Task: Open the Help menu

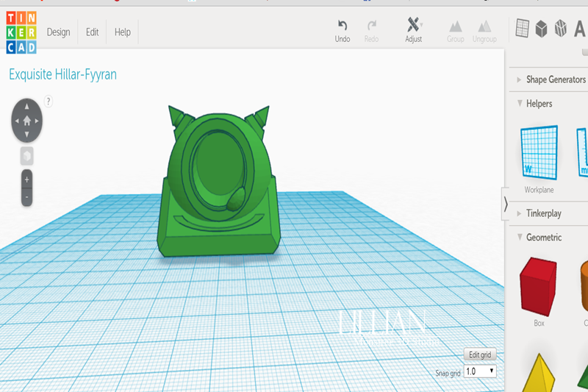Action: (x=123, y=32)
